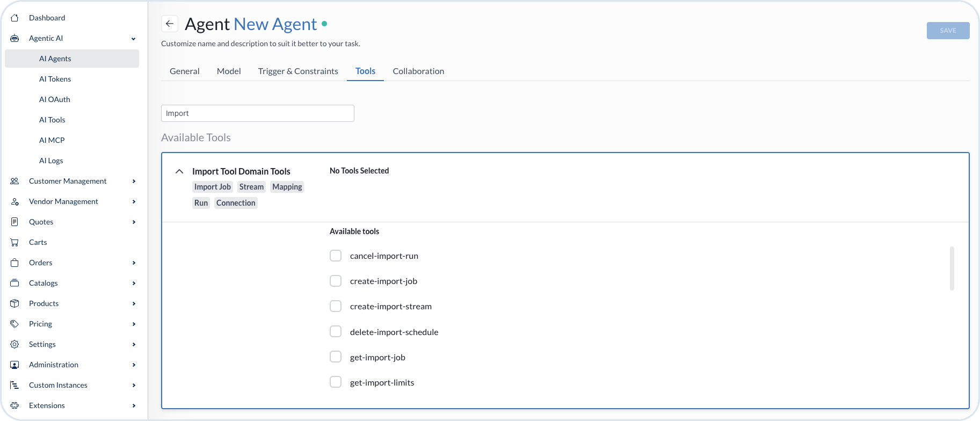Image resolution: width=980 pixels, height=421 pixels.
Task: Click the Administration icon in sidebar
Action: [14, 365]
